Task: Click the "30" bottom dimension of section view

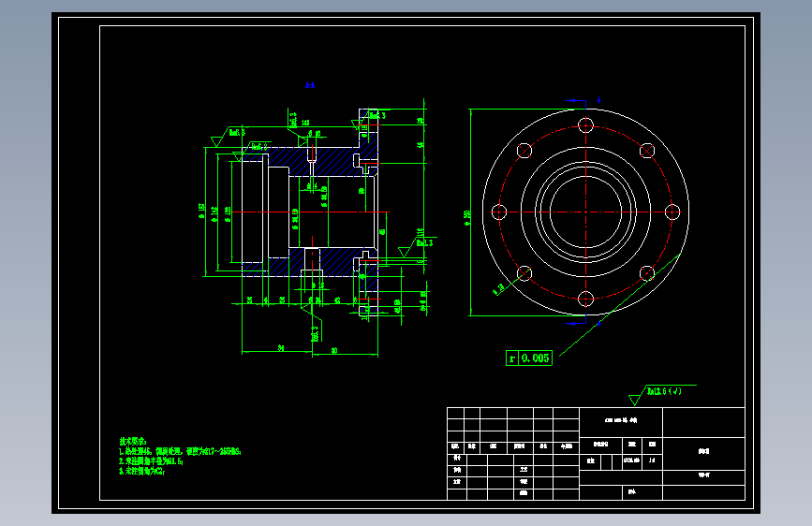Action: click(334, 350)
